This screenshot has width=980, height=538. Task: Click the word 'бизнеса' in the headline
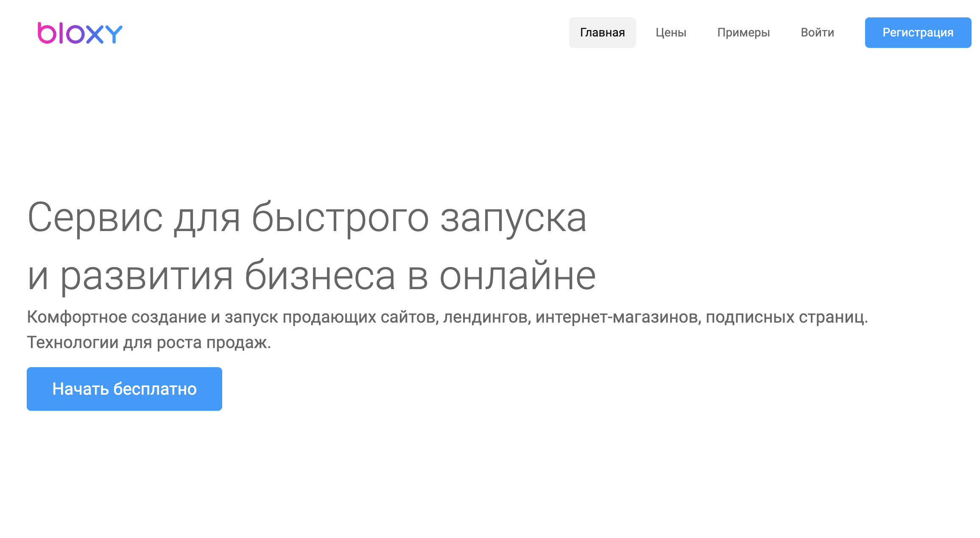[x=320, y=276]
